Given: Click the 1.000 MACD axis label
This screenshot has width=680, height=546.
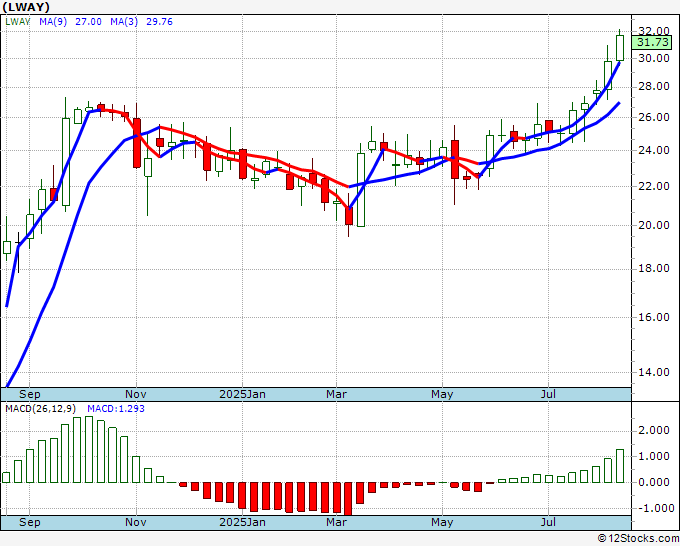Looking at the screenshot, I should (654, 456).
